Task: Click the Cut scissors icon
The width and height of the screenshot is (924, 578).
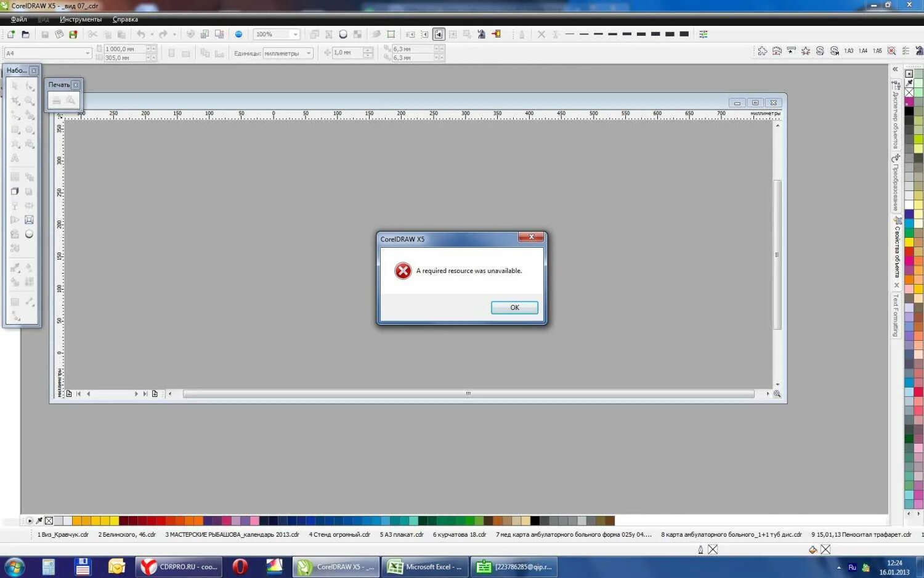Action: (x=92, y=35)
